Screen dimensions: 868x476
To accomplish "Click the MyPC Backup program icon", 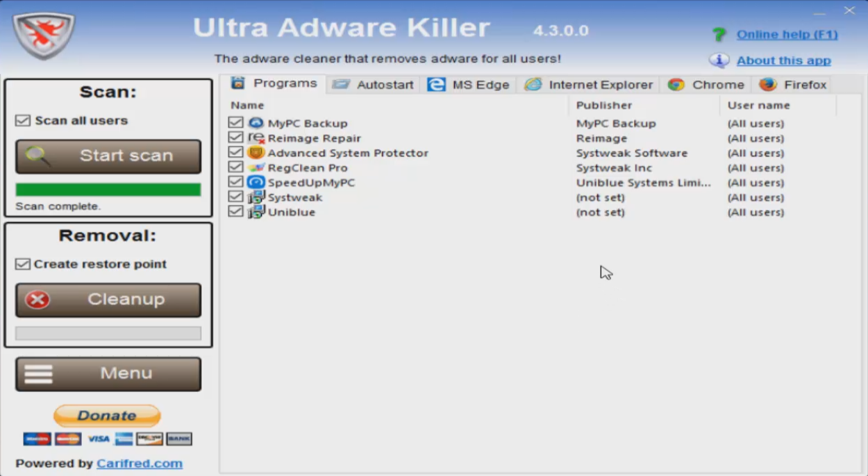I will 256,123.
